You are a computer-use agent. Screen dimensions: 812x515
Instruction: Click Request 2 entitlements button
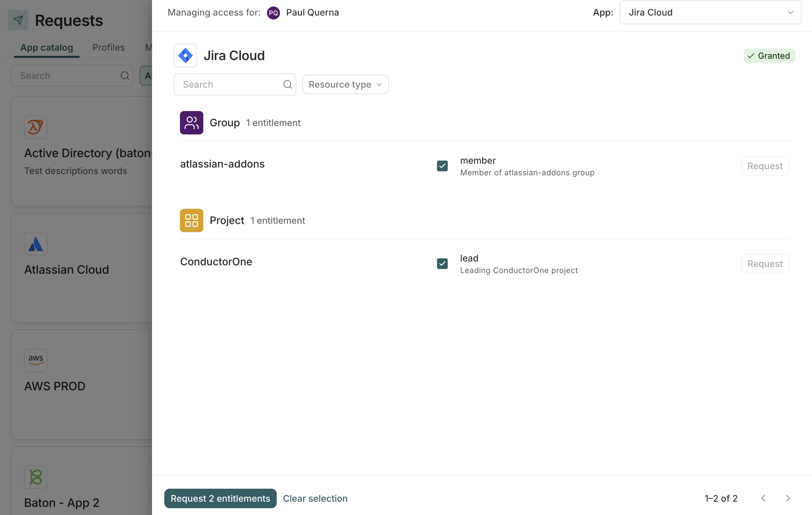point(221,498)
